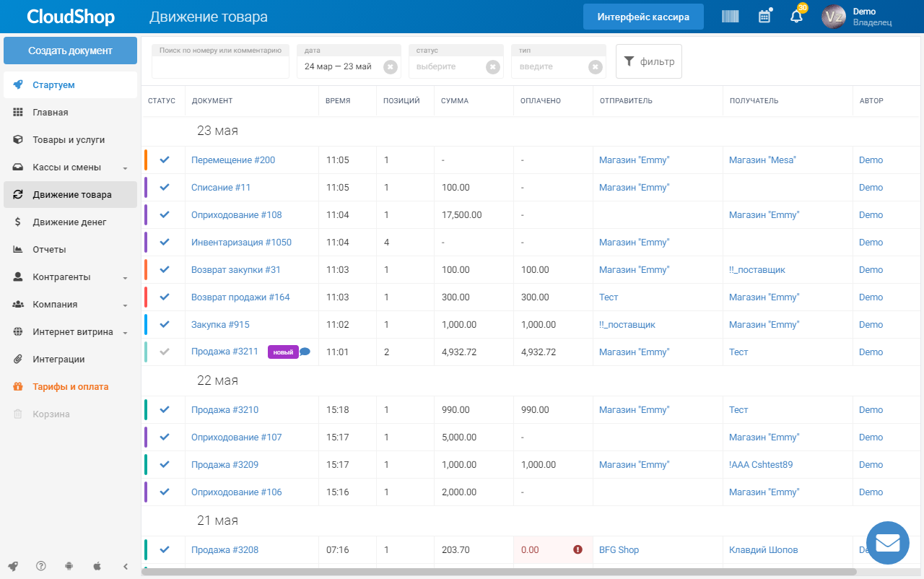Viewport: 924px width, 579px height.
Task: Go to Движение денег menu item
Action: click(x=70, y=222)
